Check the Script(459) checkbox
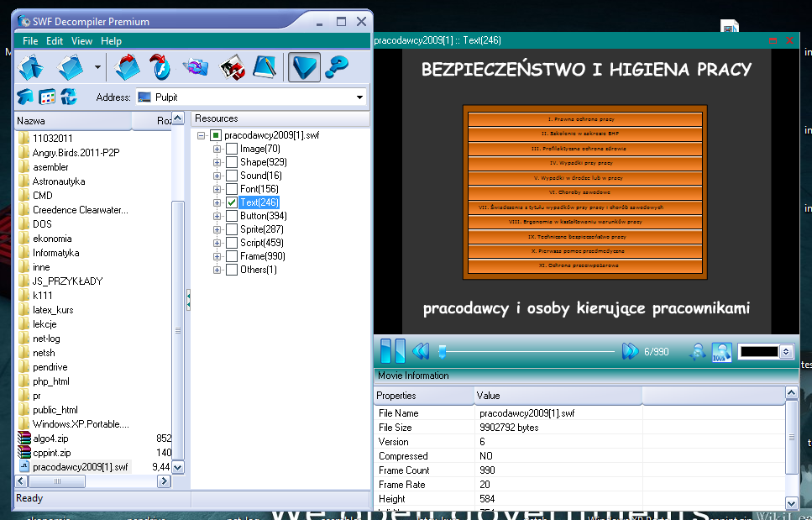 (232, 244)
